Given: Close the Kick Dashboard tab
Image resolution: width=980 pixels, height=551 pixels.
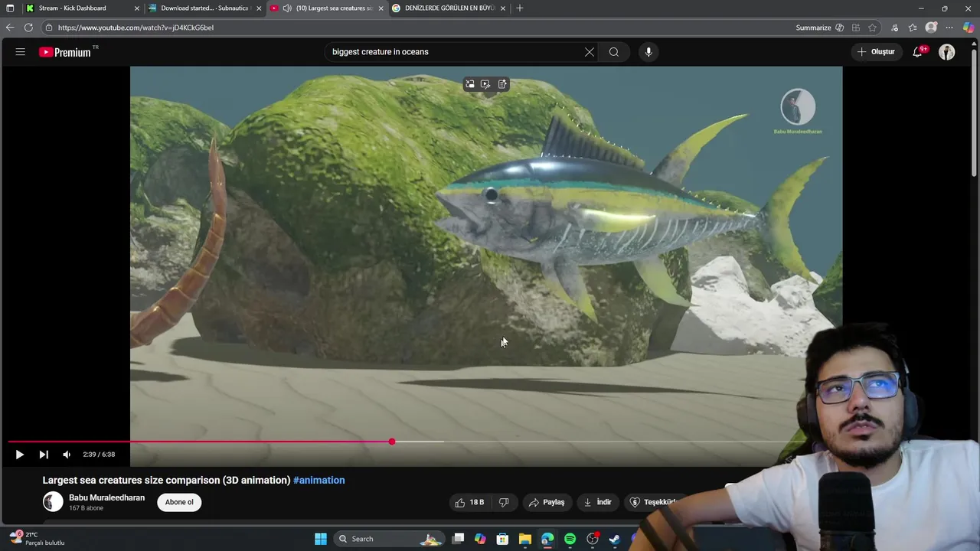Looking at the screenshot, I should click(137, 8).
